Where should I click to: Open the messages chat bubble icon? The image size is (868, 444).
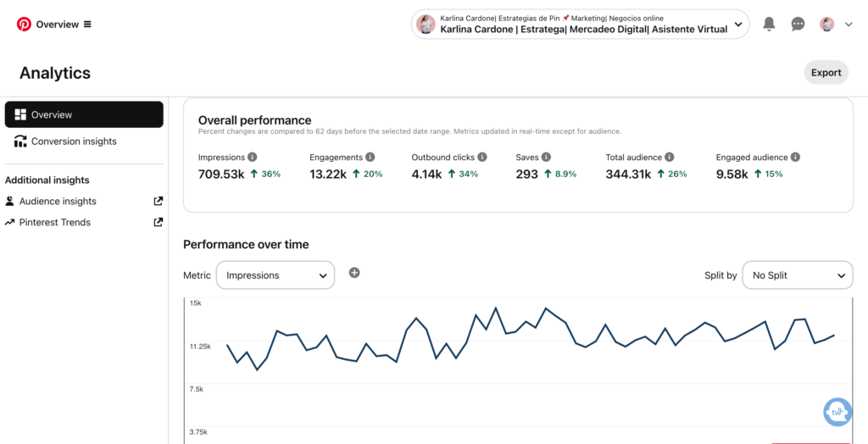point(798,25)
